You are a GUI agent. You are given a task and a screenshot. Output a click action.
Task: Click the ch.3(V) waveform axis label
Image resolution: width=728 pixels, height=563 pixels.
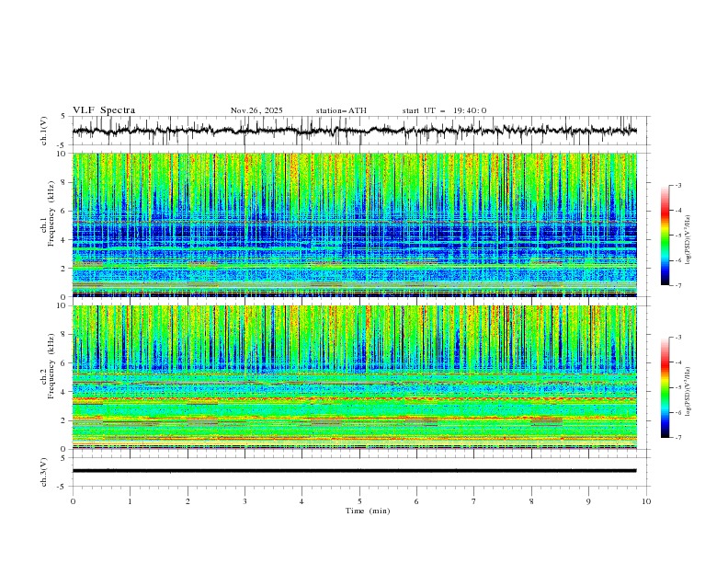coord(44,472)
